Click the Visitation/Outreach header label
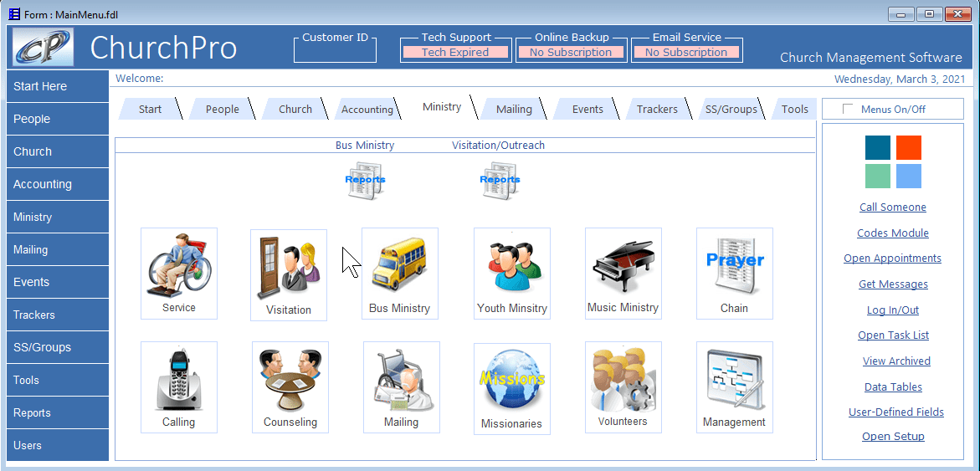The height and width of the screenshot is (471, 980). point(498,146)
